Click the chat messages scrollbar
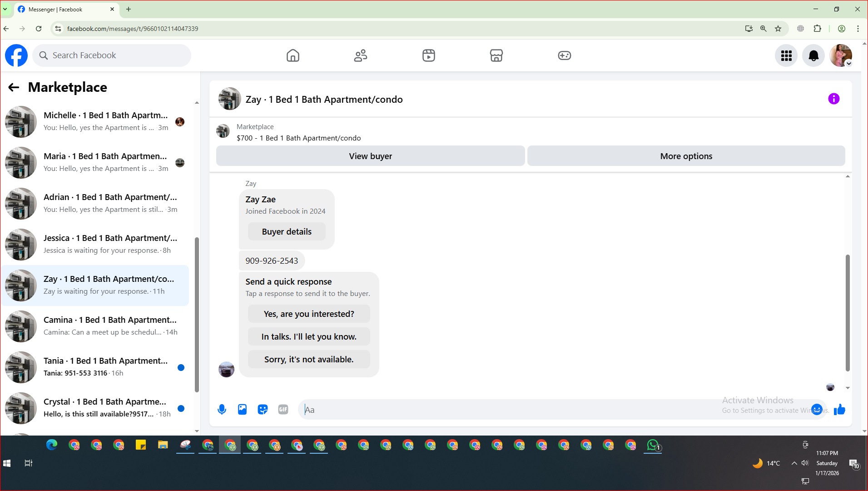This screenshot has width=868, height=491. point(848,313)
